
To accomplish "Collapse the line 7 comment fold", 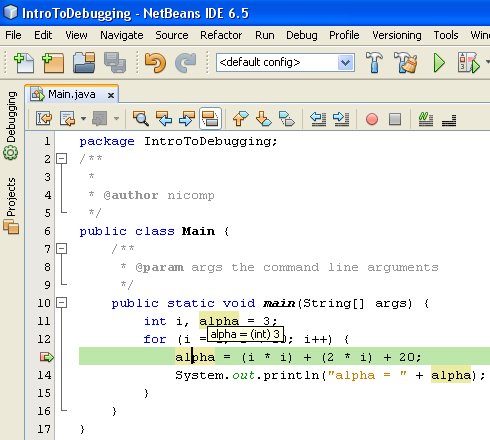I will point(62,249).
